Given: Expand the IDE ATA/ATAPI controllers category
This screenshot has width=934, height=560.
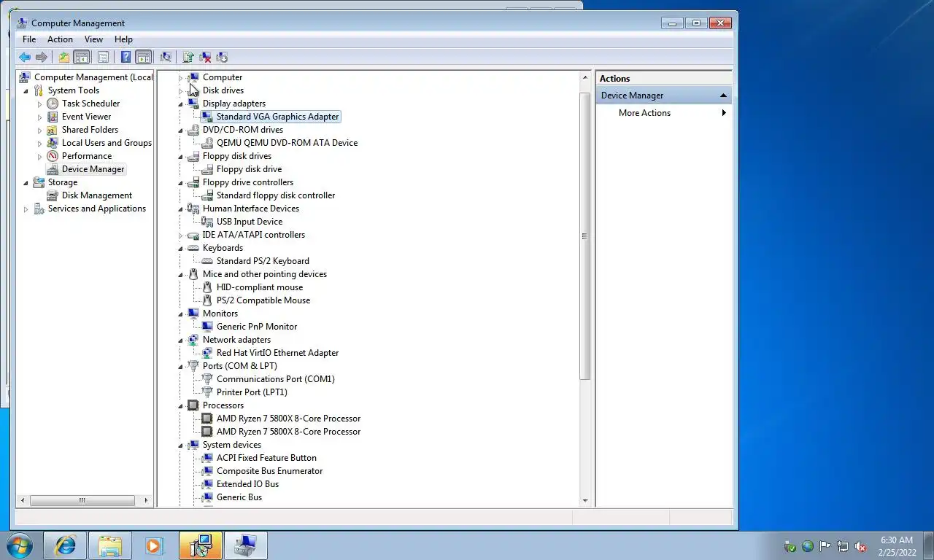Looking at the screenshot, I should (181, 235).
